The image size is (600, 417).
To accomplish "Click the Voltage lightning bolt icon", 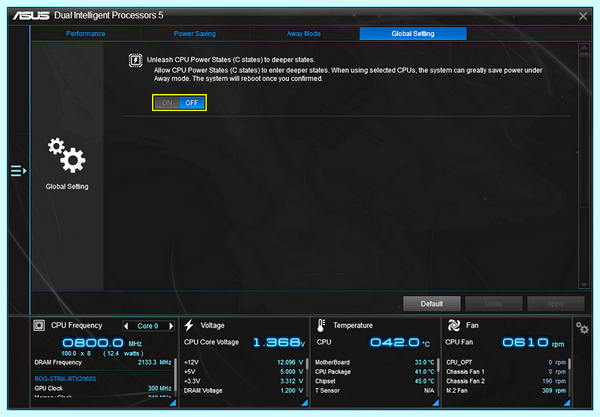I will click(189, 326).
